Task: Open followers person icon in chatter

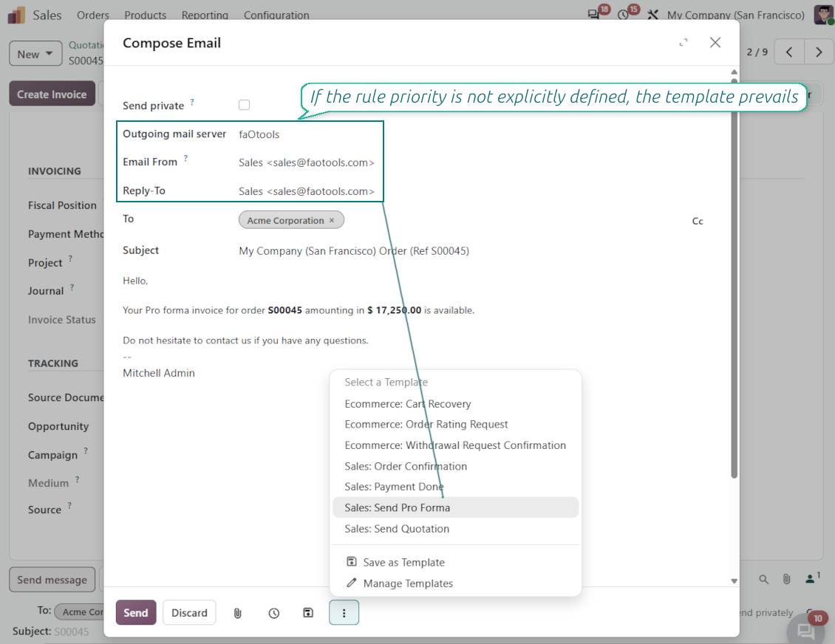Action: click(811, 578)
